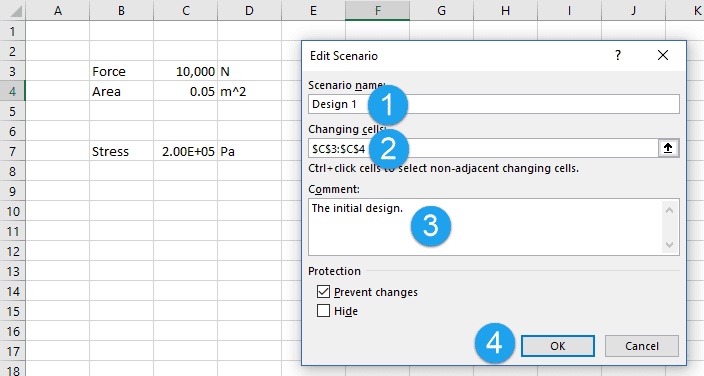
Task: Click in the Scenario name field
Action: pos(494,104)
